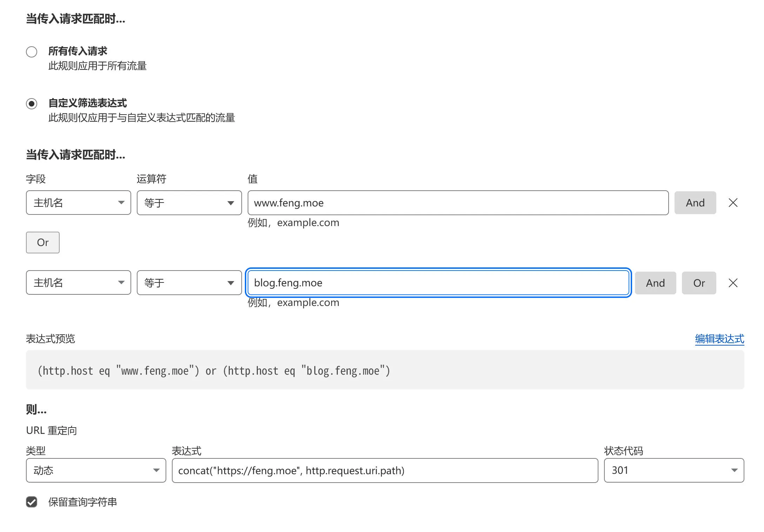Viewport: 764px width, 532px height.
Task: Remove the blog.feng.moe condition row
Action: point(733,283)
